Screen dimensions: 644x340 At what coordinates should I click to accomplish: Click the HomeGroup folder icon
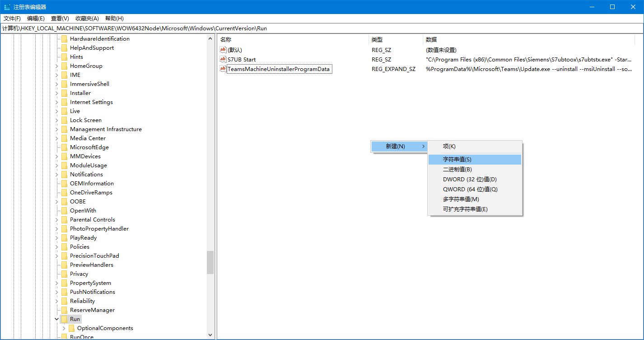tap(64, 66)
